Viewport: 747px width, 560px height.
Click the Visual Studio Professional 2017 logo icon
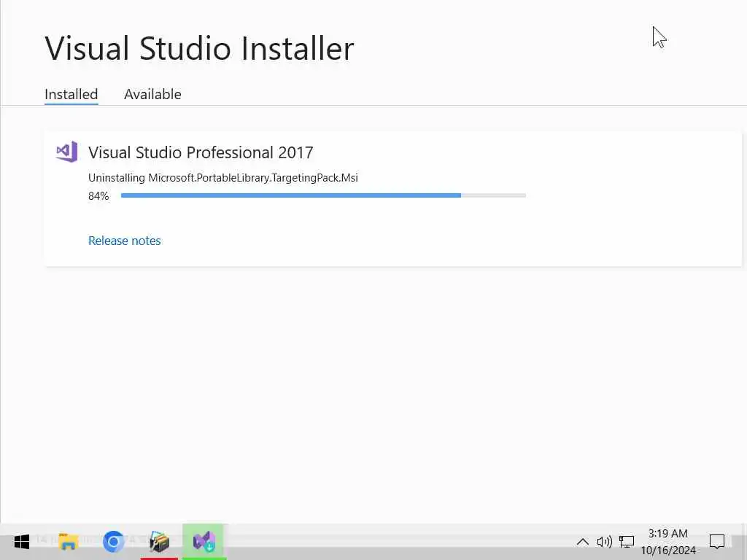66,152
